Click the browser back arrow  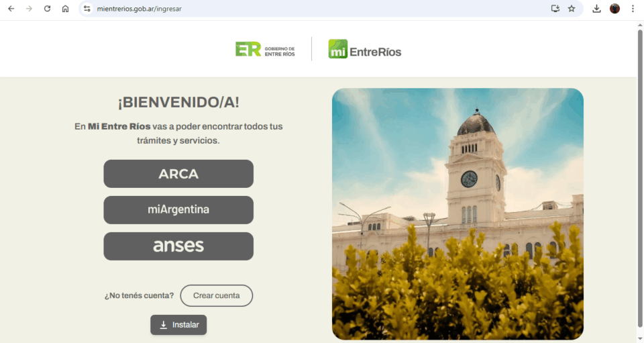[x=11, y=9]
